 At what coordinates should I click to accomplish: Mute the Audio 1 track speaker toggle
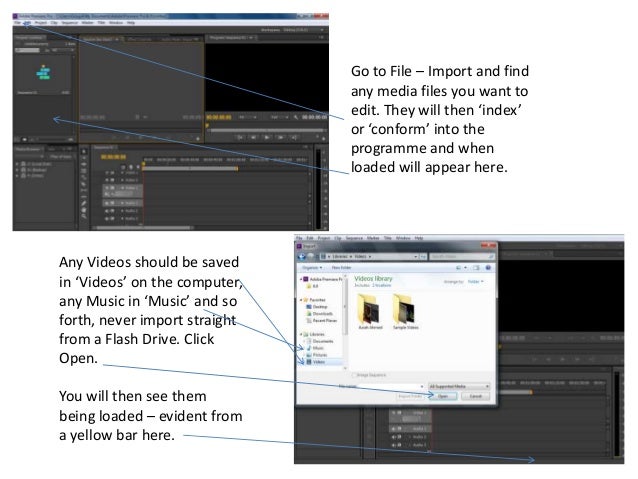tap(105, 201)
